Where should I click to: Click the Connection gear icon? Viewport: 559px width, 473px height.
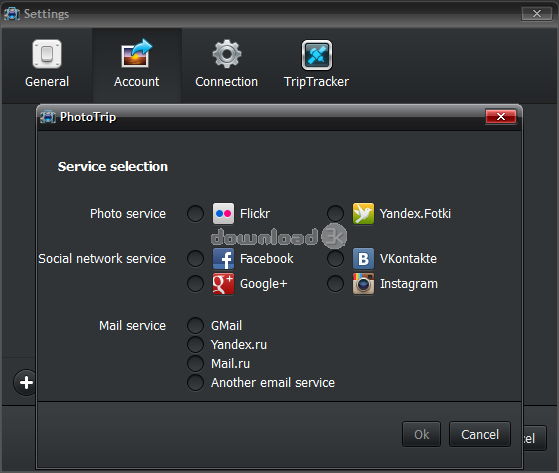[x=227, y=54]
